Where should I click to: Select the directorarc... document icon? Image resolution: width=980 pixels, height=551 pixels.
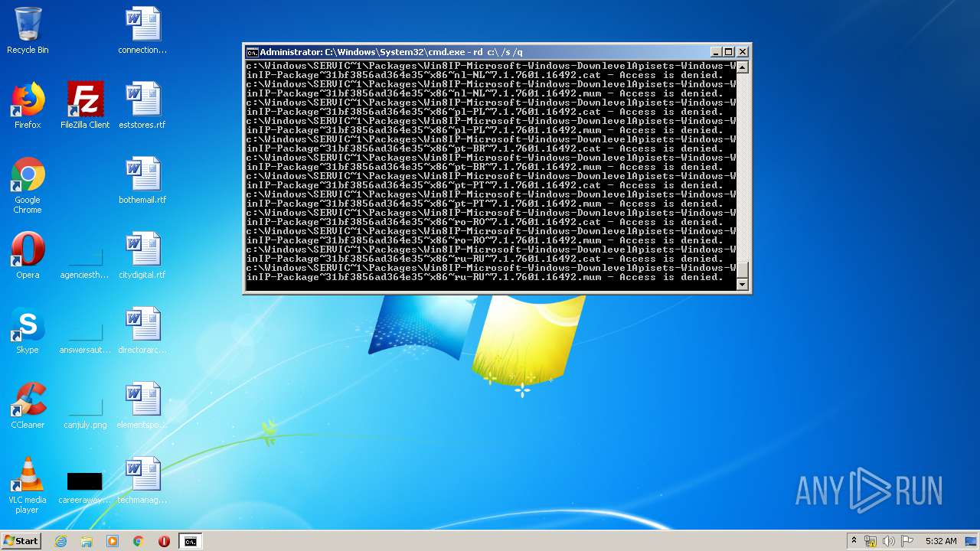[142, 331]
